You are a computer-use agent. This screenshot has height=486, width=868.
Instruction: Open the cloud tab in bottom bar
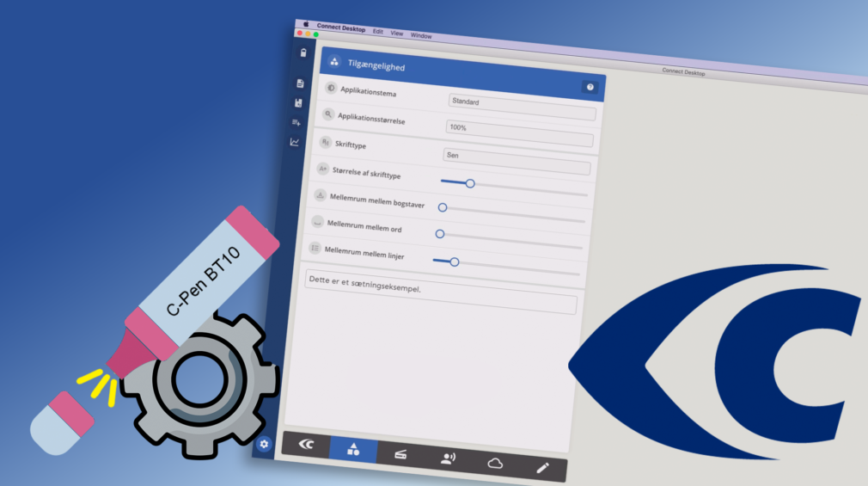pos(495,464)
